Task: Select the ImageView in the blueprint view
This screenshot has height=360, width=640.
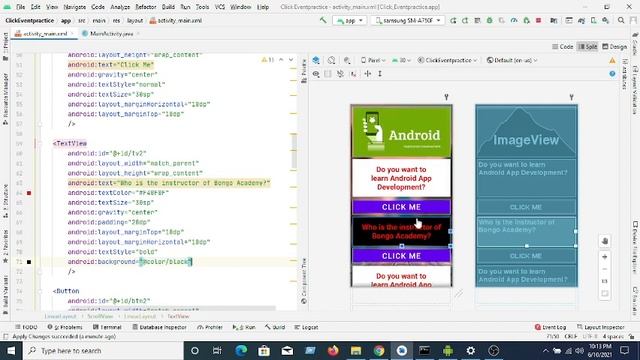Action: point(526,131)
